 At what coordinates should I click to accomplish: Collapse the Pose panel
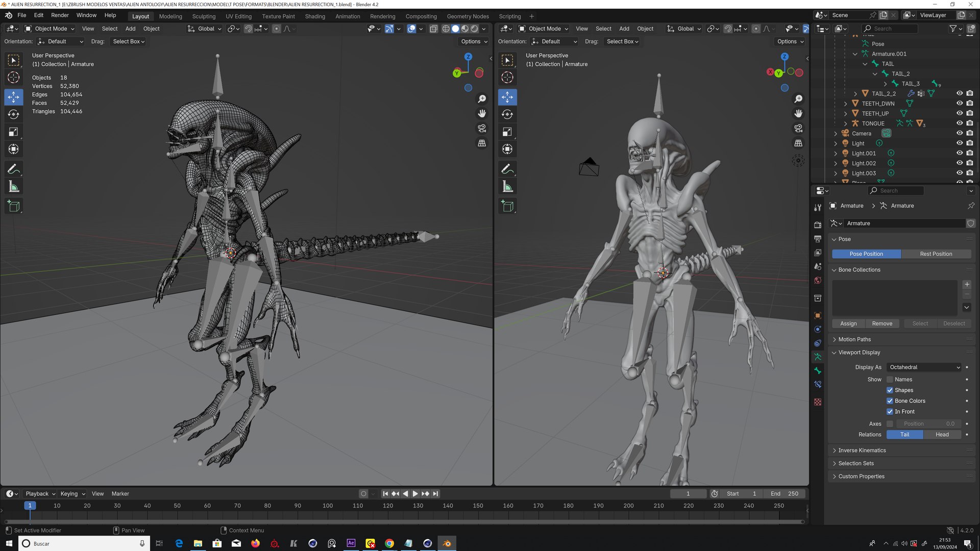coord(835,239)
